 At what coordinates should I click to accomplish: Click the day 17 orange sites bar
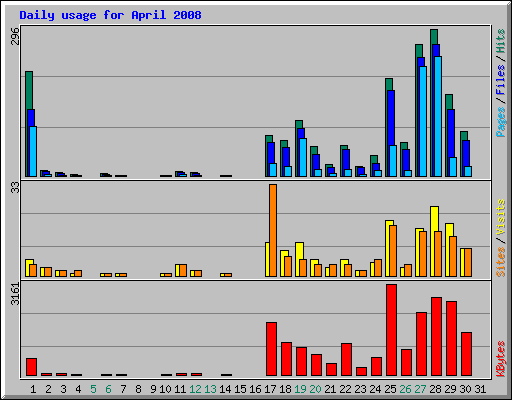pyautogui.click(x=273, y=230)
